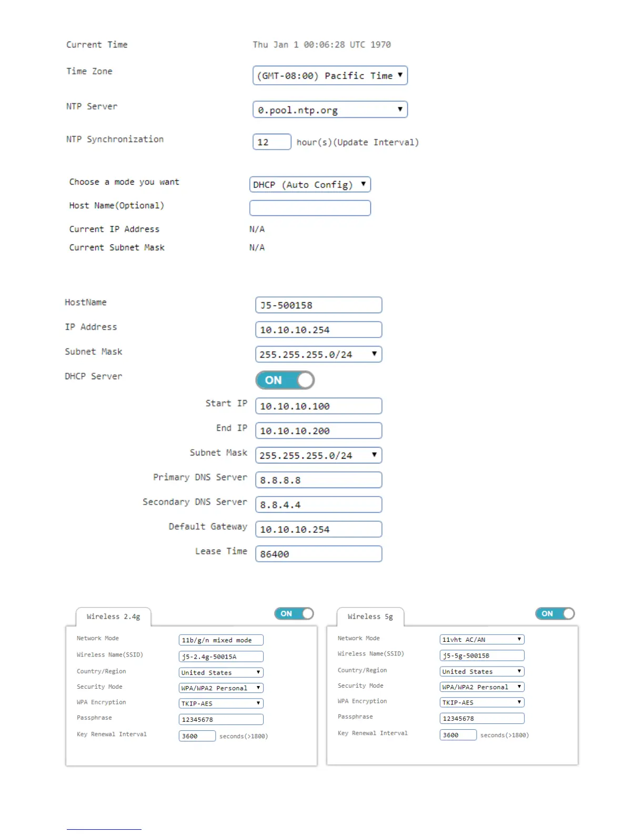This screenshot has width=644, height=834.
Task: Click the 2.4g Passphrase field
Action: click(221, 719)
